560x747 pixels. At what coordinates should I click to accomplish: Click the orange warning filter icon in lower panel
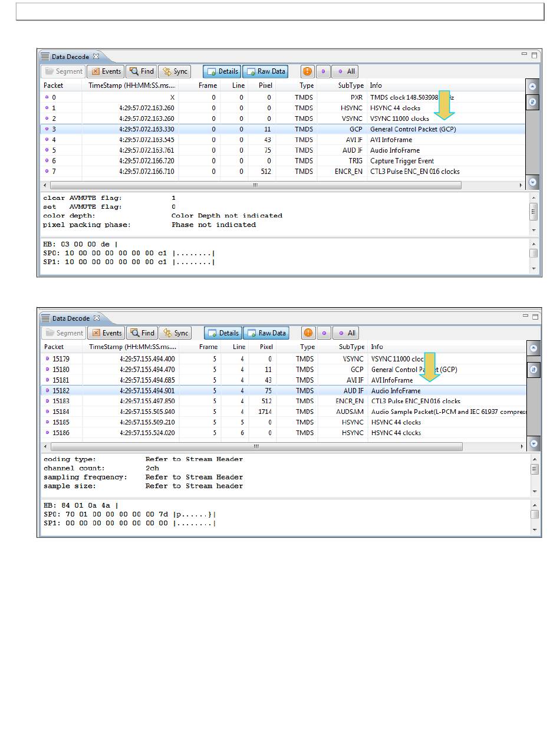(308, 333)
